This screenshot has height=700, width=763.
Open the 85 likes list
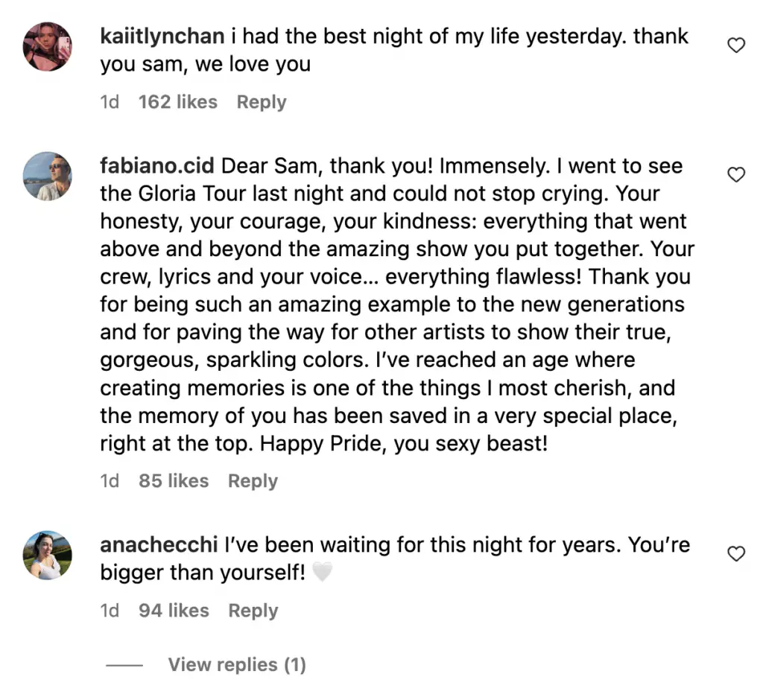coord(174,481)
